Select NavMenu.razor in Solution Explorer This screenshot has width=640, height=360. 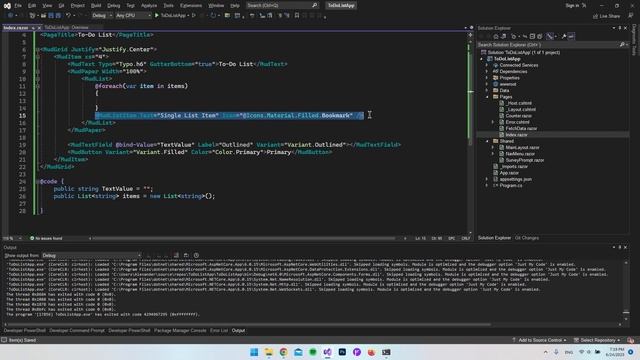click(x=520, y=154)
